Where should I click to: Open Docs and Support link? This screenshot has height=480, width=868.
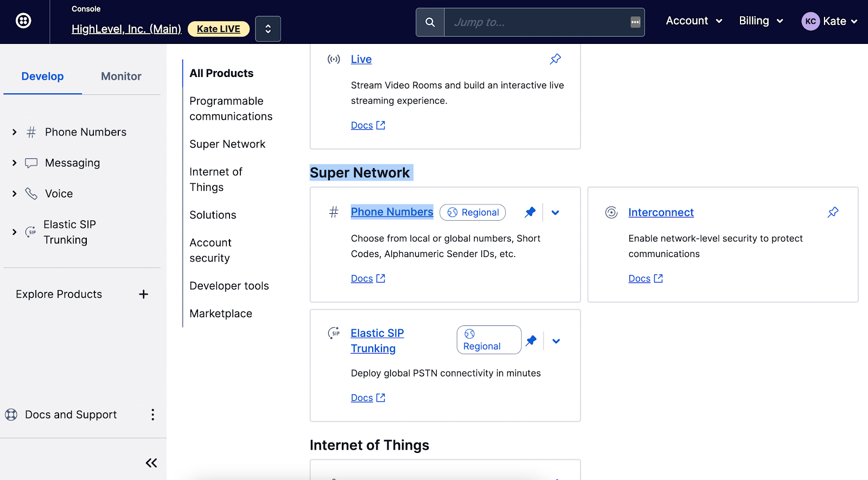71,415
